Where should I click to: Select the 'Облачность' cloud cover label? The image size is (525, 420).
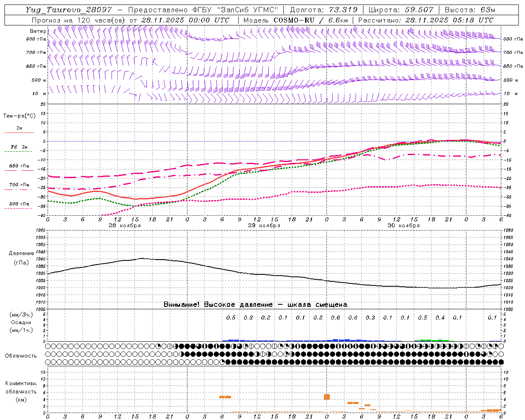click(21, 356)
